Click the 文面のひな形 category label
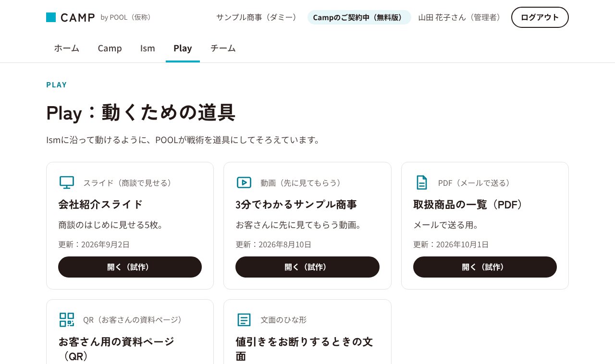Viewport: 615px width, 364px height. pyautogui.click(x=283, y=320)
